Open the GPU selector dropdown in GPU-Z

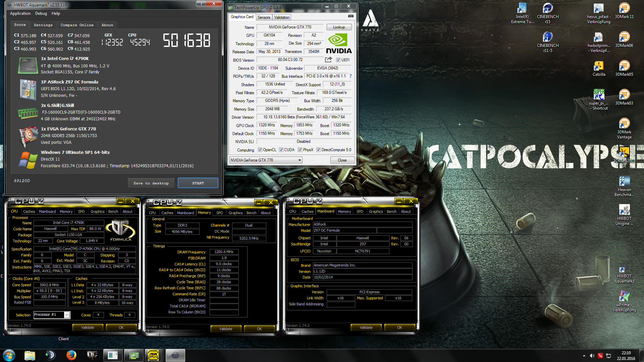point(266,160)
